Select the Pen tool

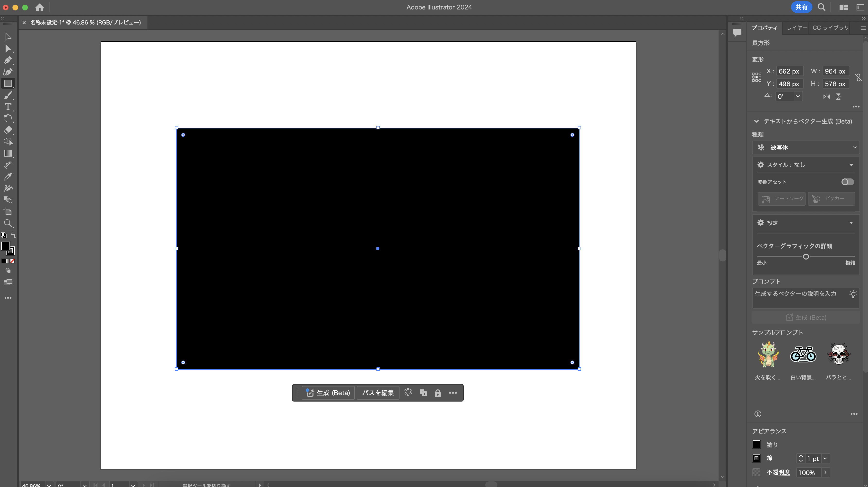coord(8,60)
